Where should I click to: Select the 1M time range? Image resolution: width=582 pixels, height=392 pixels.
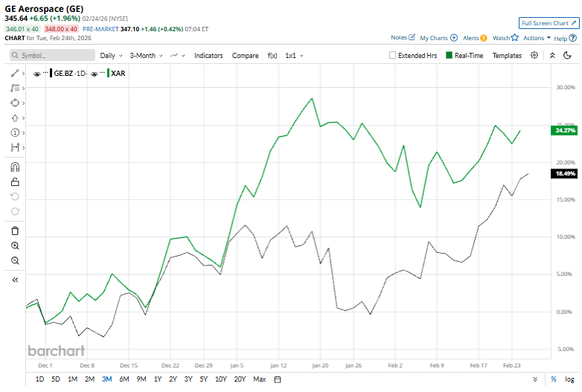[72, 379]
